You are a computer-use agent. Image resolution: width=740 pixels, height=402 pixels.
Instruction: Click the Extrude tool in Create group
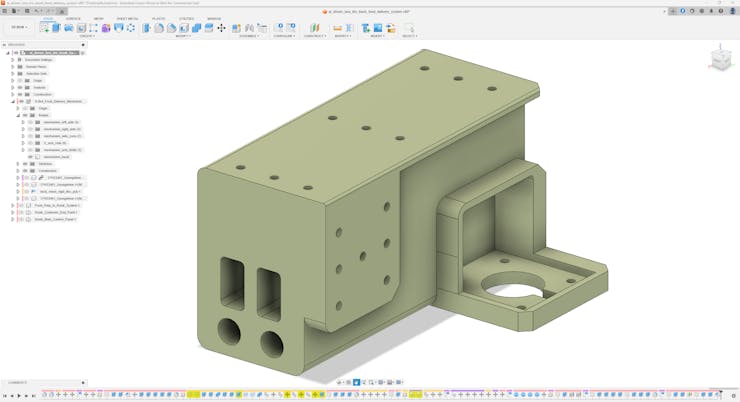pos(57,28)
